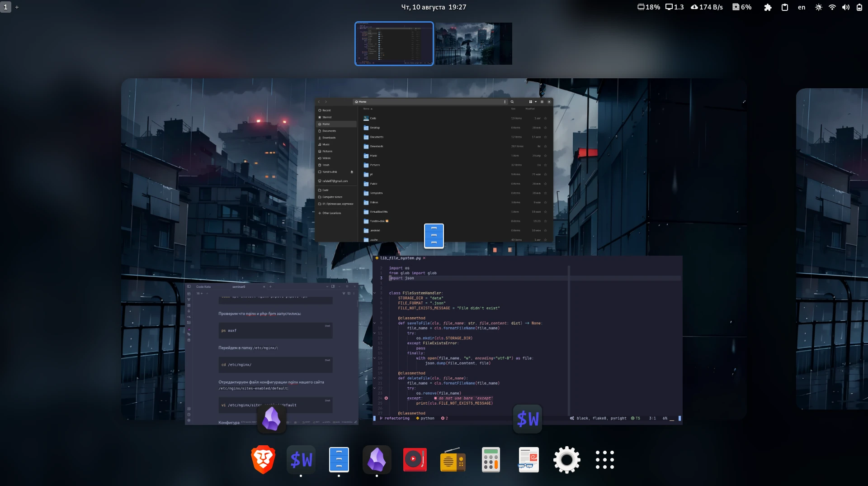868x486 pixels.
Task: Open the extensions puzzle icon in top bar
Action: (768, 7)
